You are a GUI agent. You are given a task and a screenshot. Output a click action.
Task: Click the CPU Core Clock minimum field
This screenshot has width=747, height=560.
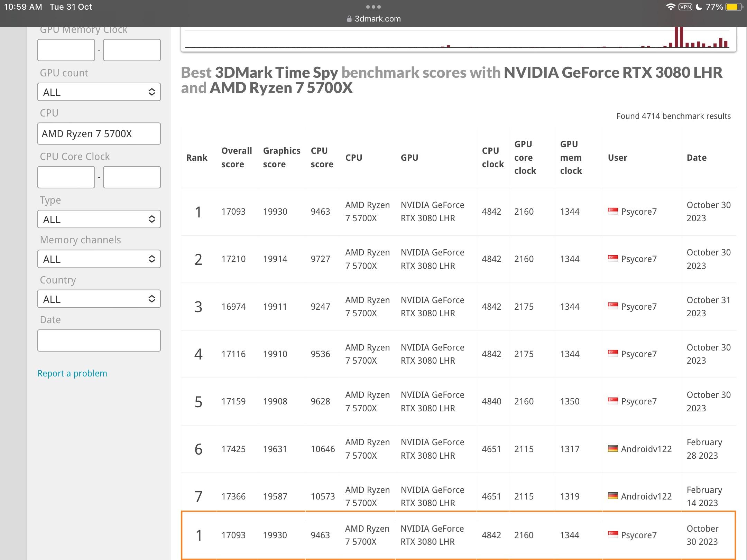66,177
